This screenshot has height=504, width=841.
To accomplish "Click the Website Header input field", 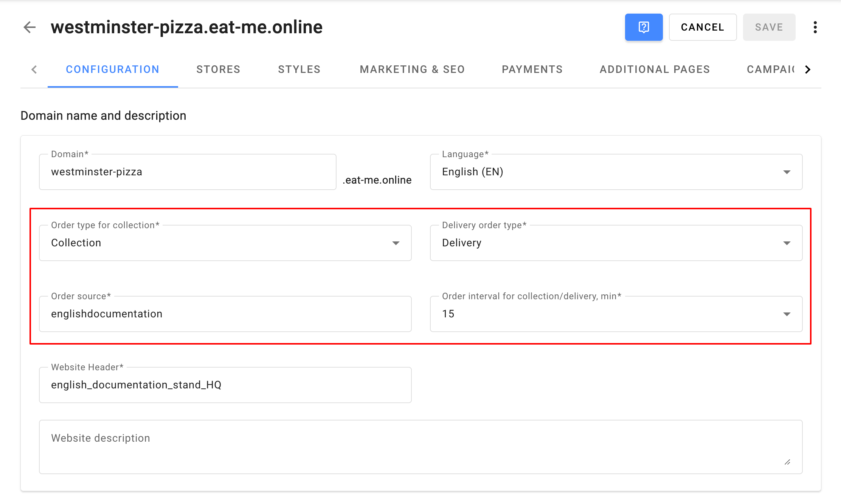I will [x=225, y=385].
